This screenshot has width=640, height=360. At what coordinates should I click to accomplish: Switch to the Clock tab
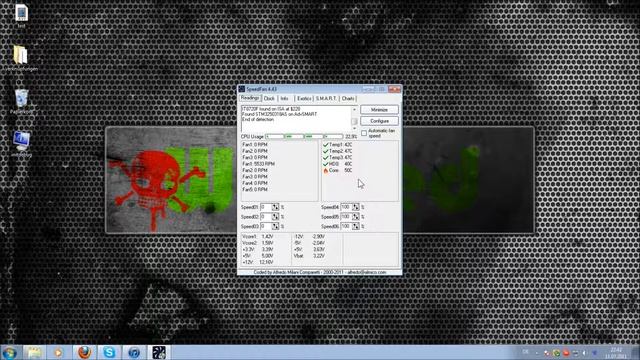269,99
